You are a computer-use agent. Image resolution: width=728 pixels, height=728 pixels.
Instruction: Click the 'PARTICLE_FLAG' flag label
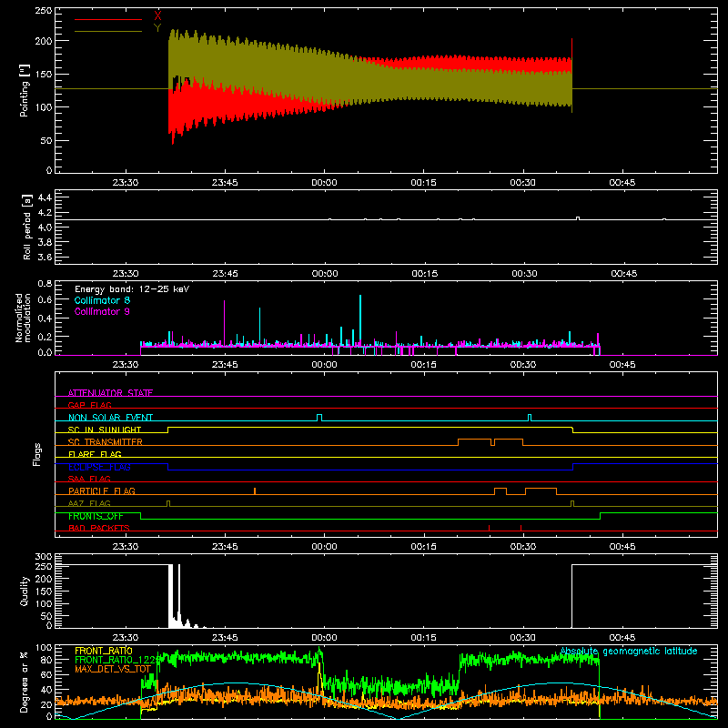click(x=102, y=490)
